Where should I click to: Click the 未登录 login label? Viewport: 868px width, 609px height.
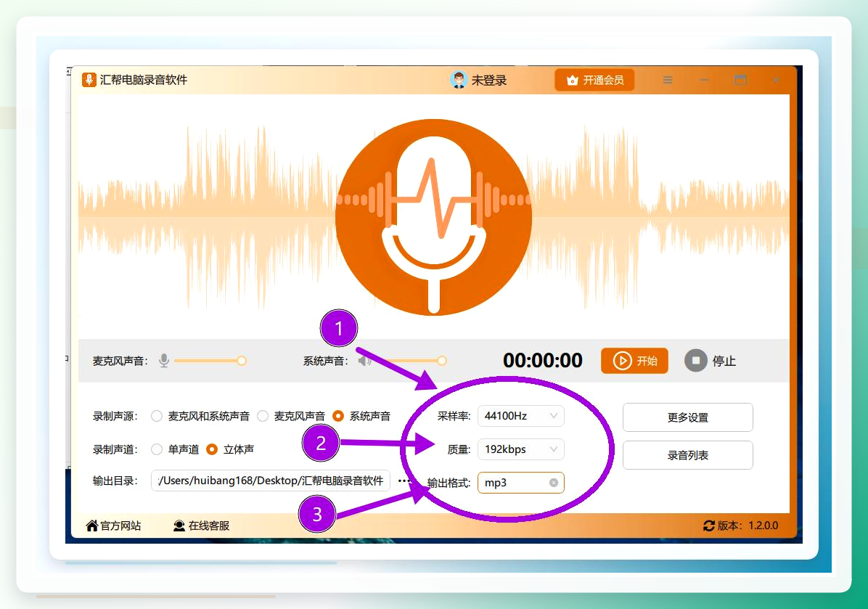(x=489, y=81)
